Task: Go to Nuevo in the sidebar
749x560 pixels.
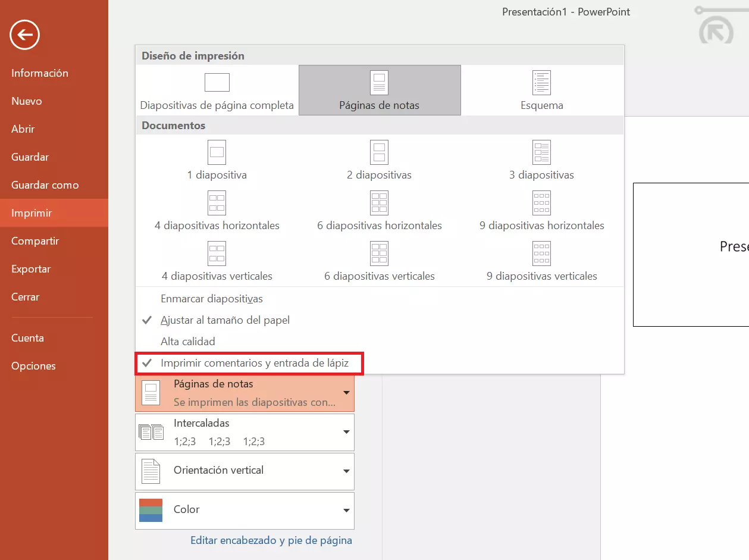Action: click(x=54, y=101)
